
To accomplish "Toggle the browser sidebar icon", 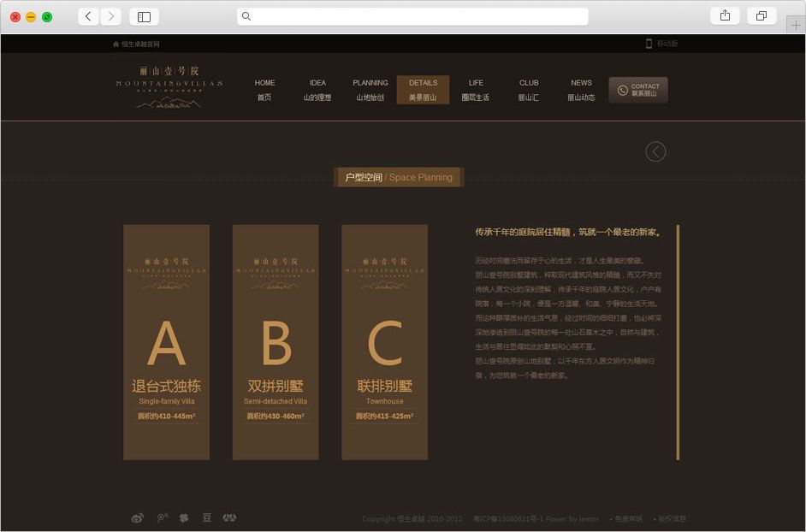I will (x=144, y=16).
